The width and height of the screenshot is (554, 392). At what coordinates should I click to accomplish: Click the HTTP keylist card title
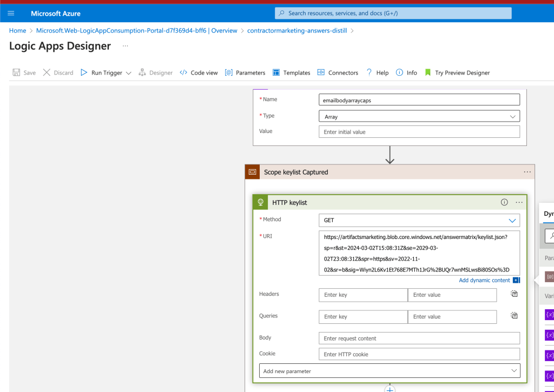point(289,202)
